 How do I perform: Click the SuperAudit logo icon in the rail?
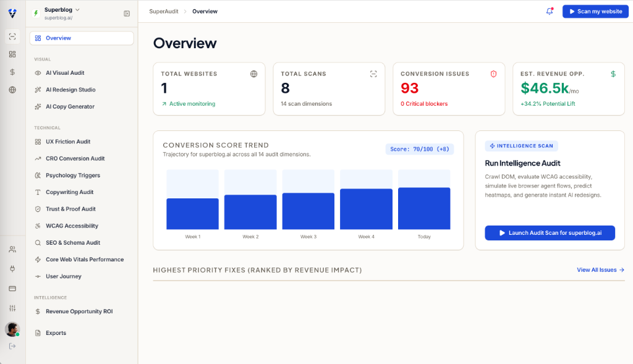12,14
